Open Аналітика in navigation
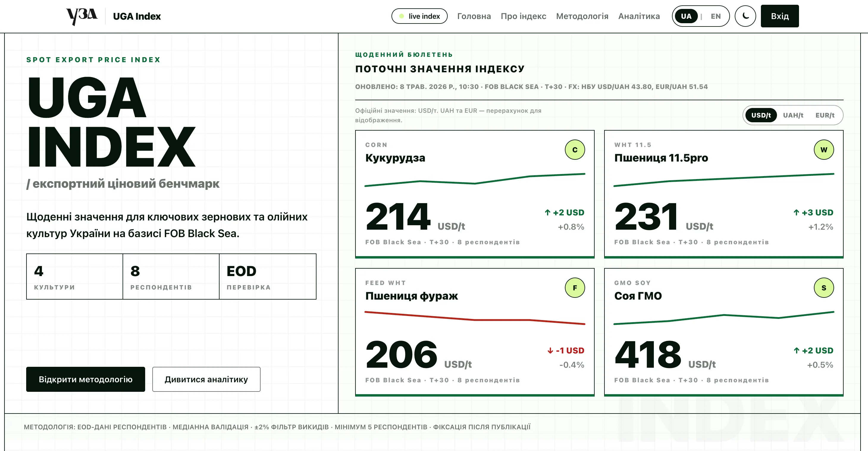 639,16
